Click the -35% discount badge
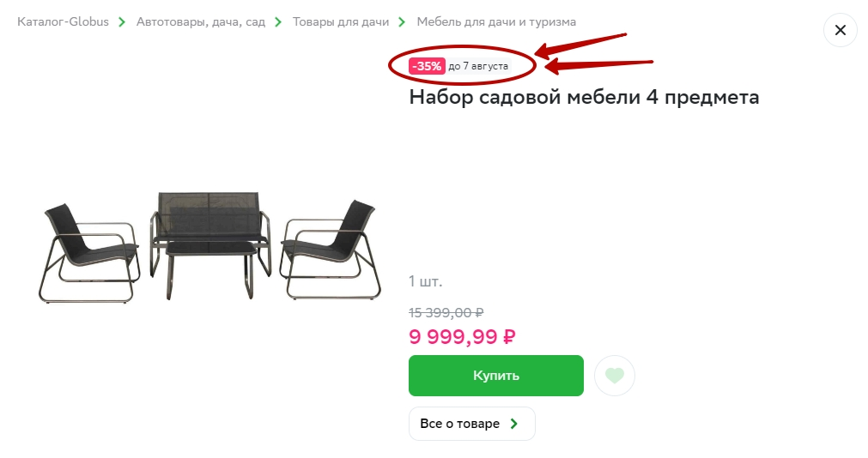This screenshot has height=458, width=868. [427, 66]
